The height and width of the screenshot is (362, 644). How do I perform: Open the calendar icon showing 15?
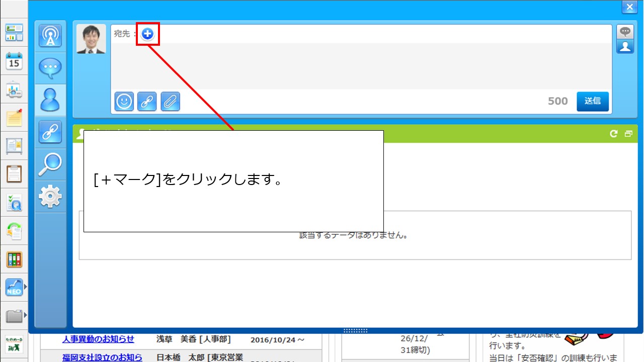[14, 61]
